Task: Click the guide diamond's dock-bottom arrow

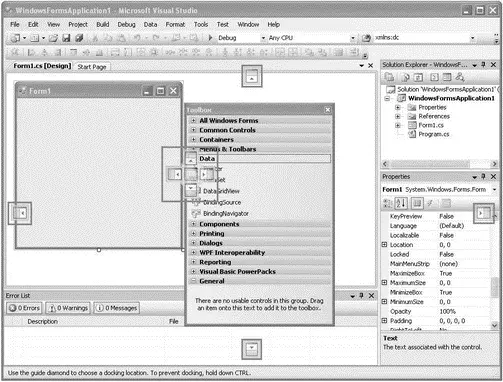Action: pos(191,190)
